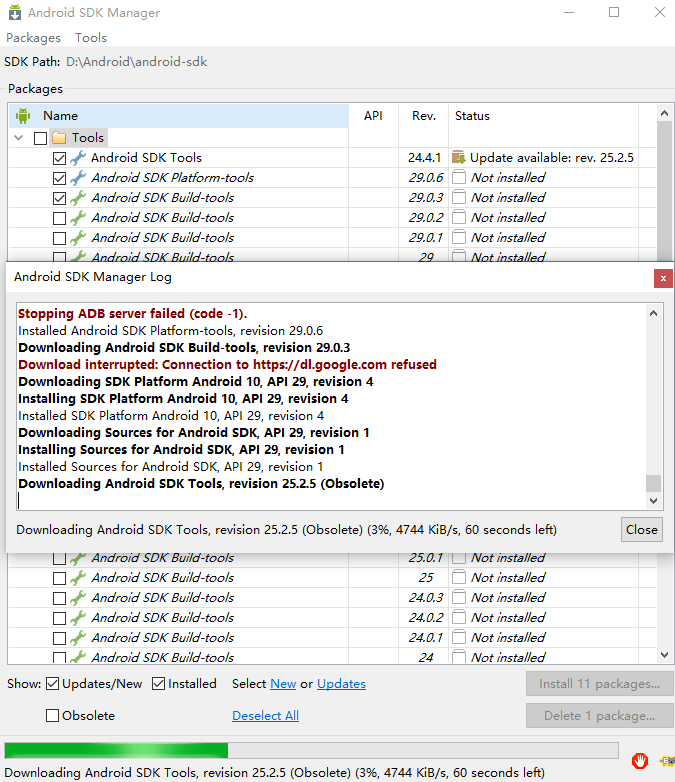Check the Build-tools 24.0.3 checkbox
The width and height of the screenshot is (675, 782).
[x=59, y=598]
